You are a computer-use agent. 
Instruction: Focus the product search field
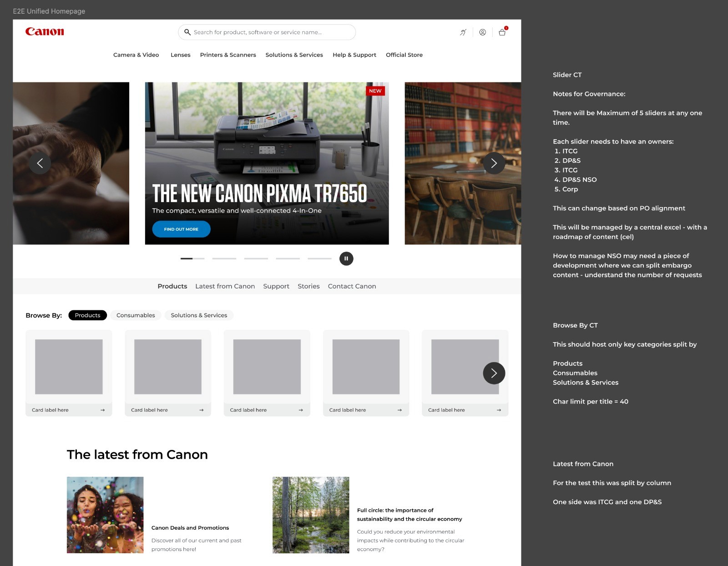pyautogui.click(x=267, y=32)
